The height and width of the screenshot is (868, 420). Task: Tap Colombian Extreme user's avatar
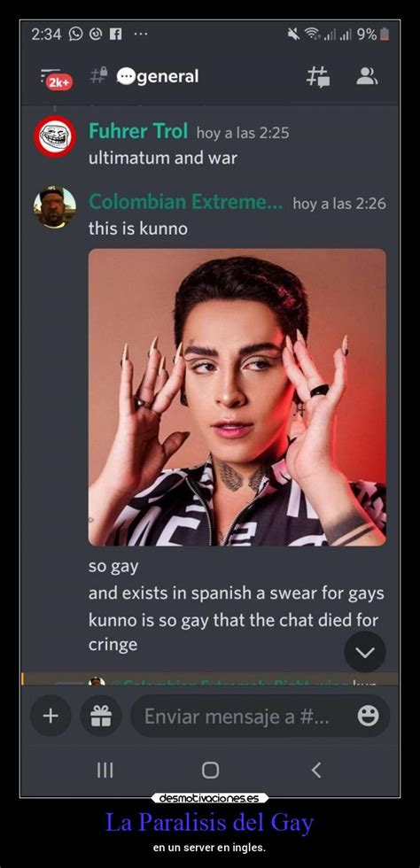click(55, 207)
